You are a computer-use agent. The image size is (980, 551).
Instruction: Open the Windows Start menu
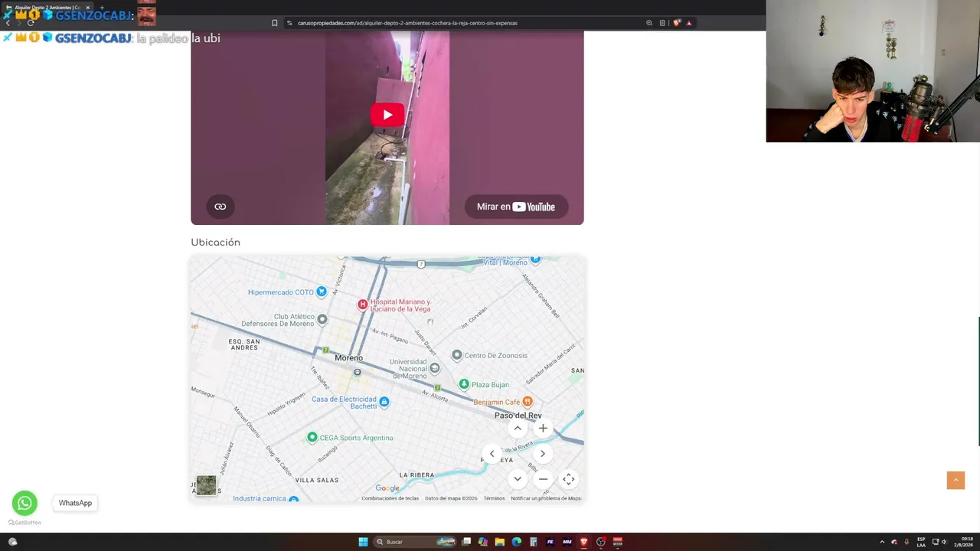tap(363, 542)
